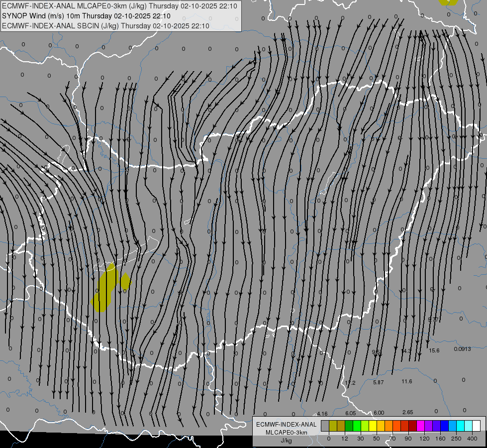Click the ECMWF-INDEX-ANAL MLCAPE0-3km title line

tap(119, 6)
